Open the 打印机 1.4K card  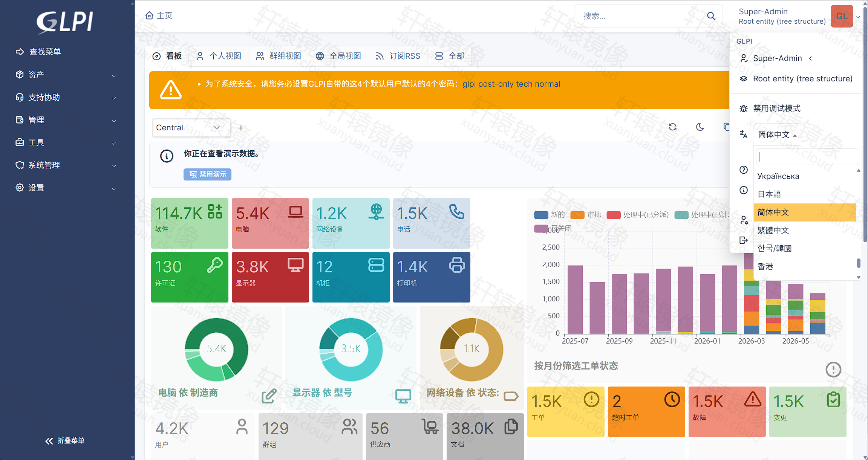(x=432, y=277)
